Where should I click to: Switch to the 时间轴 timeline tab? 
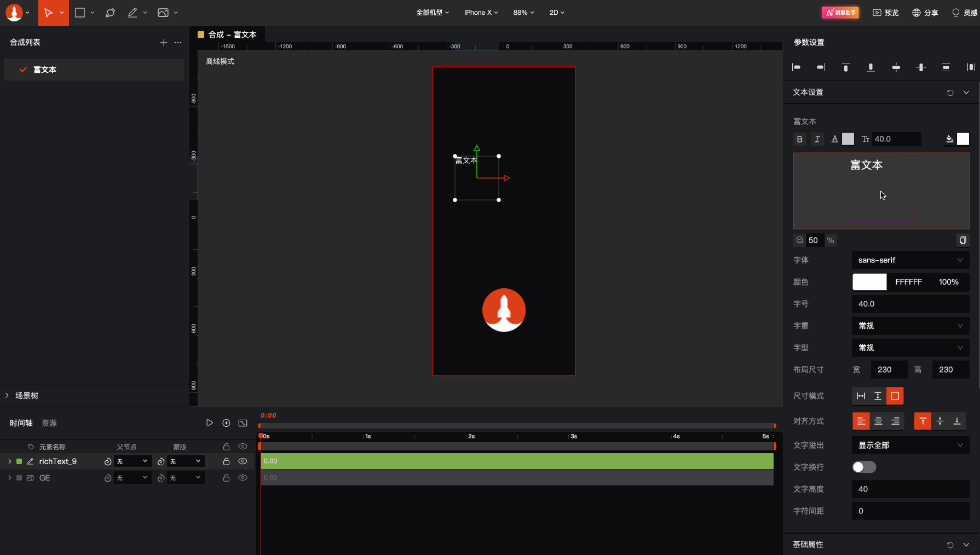point(21,423)
